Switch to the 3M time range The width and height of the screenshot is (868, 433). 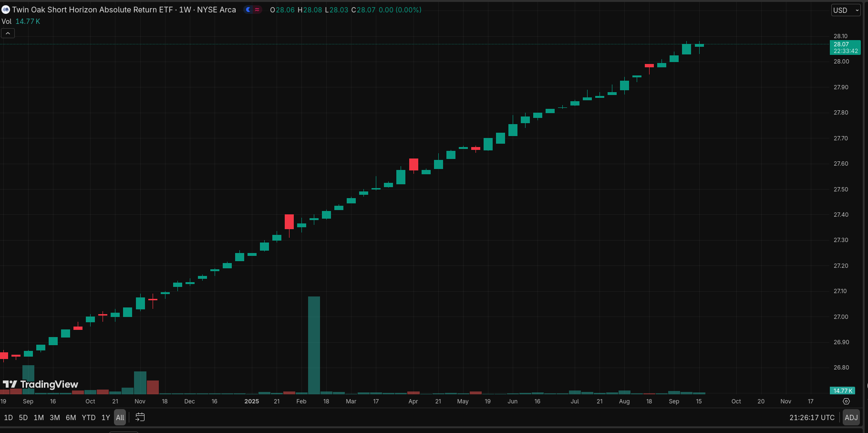[55, 417]
